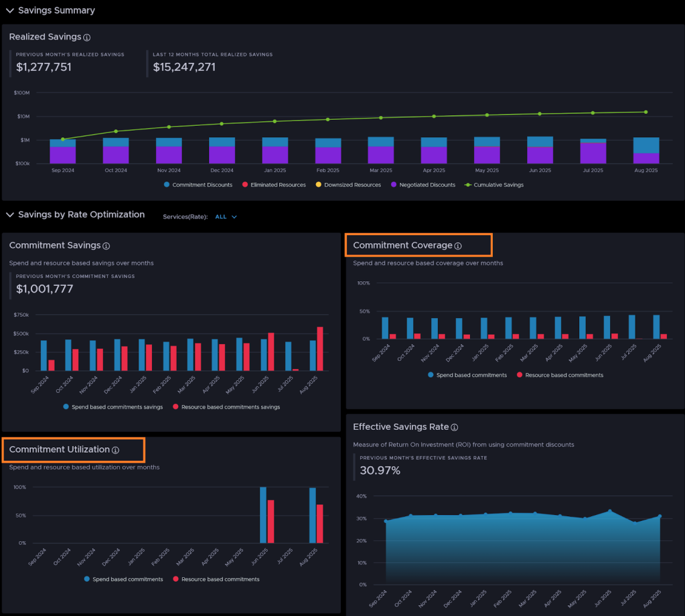685x616 pixels.
Task: Toggle Cumulative Savings line legend item
Action: tap(494, 185)
